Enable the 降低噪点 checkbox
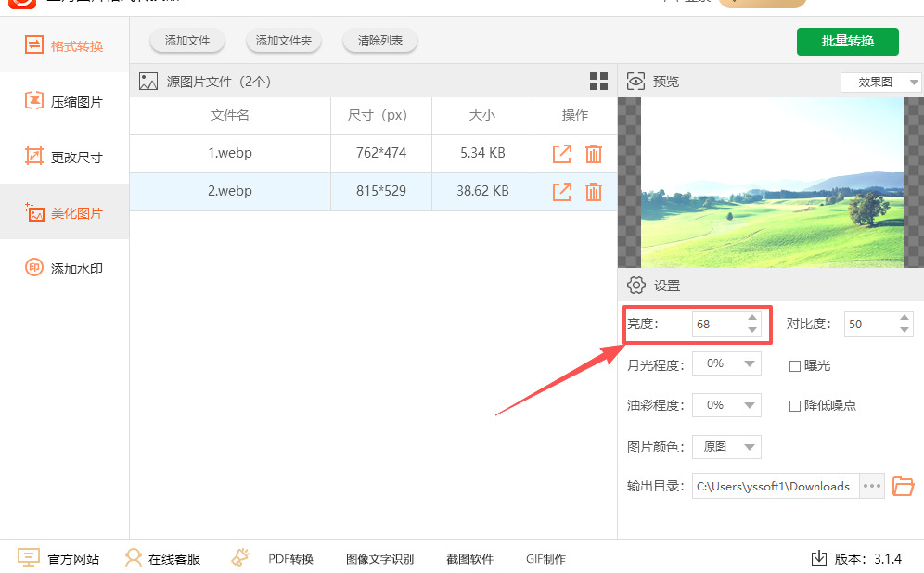The image size is (924, 573). (794, 406)
